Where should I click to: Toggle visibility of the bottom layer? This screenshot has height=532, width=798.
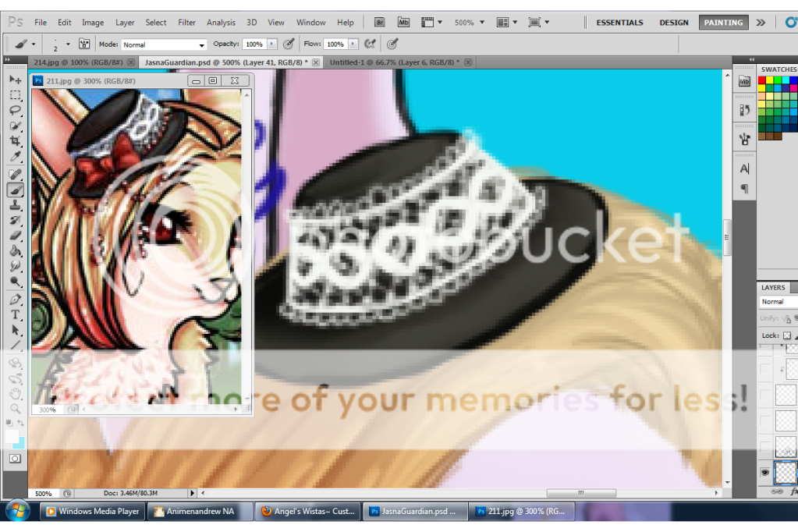pyautogui.click(x=764, y=473)
